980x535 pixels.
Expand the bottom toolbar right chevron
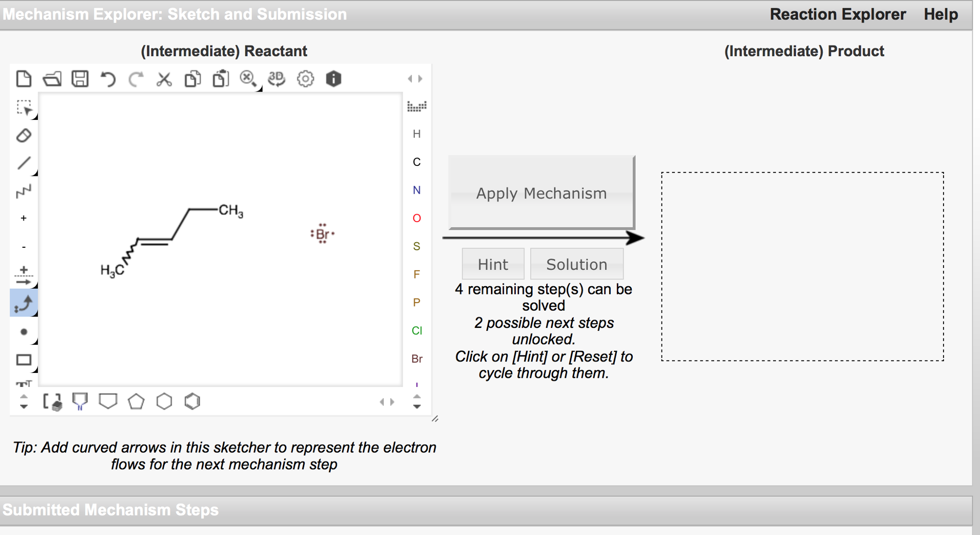[x=392, y=402]
